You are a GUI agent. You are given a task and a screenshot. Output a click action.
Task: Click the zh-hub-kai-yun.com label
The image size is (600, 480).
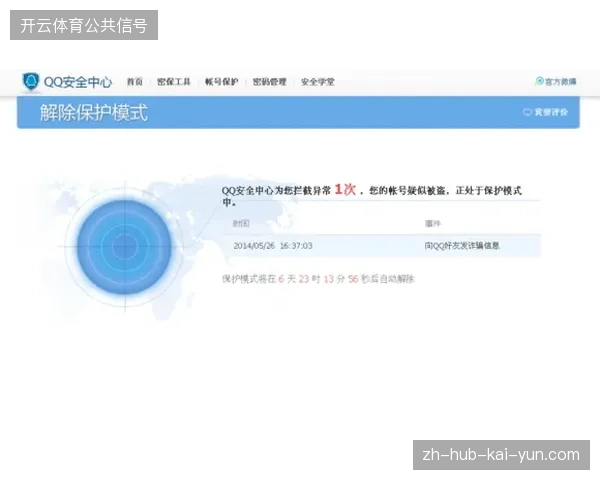point(501,455)
